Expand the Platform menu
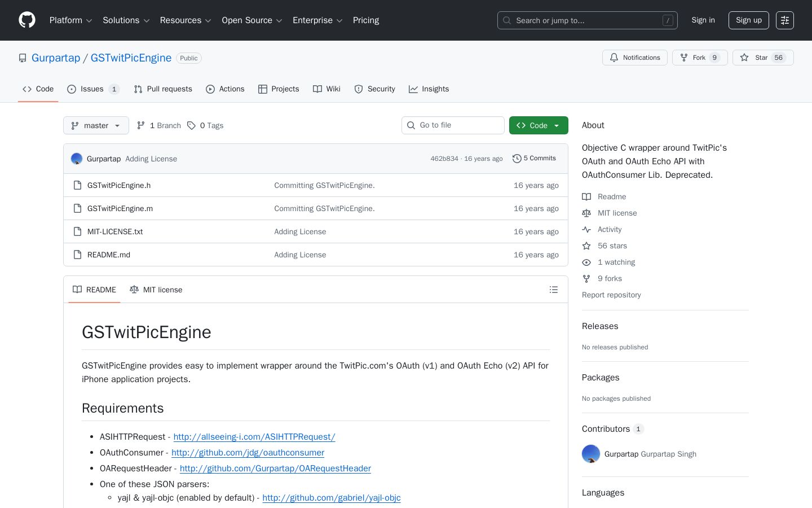This screenshot has height=508, width=812. tap(71, 20)
